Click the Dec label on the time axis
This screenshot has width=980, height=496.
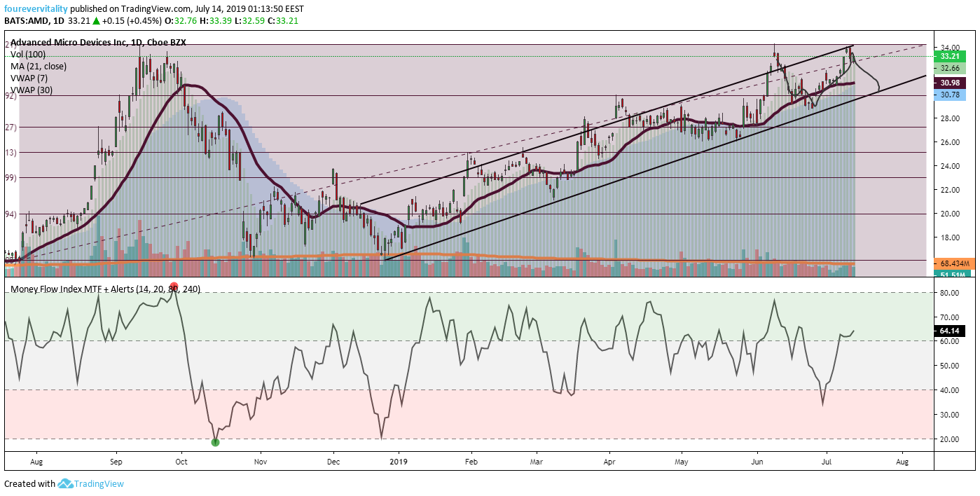333,462
